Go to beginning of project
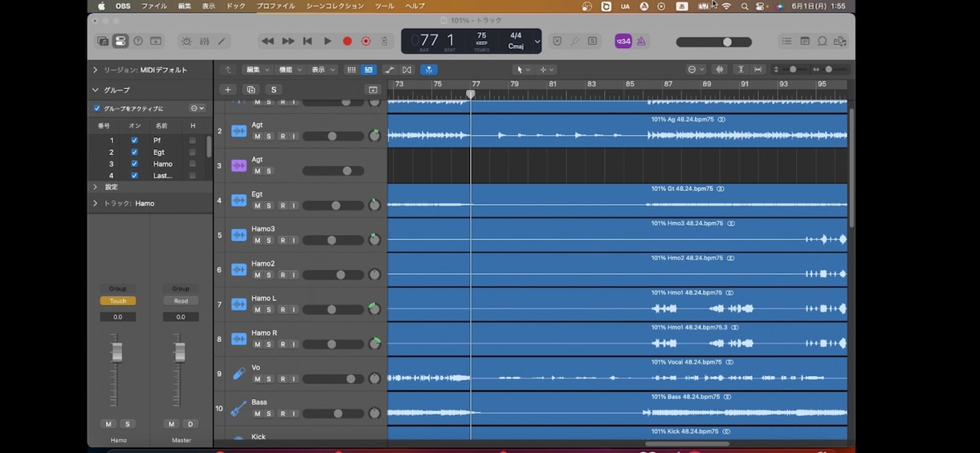Screen dimensions: 980x453 pyautogui.click(x=308, y=41)
